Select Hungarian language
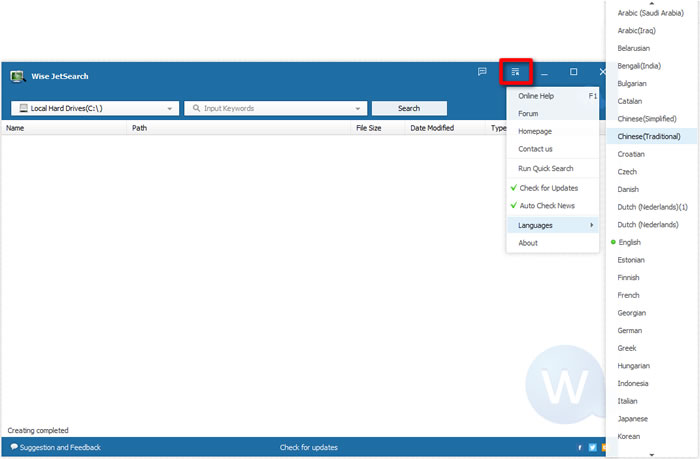The image size is (700, 459). coord(652,366)
